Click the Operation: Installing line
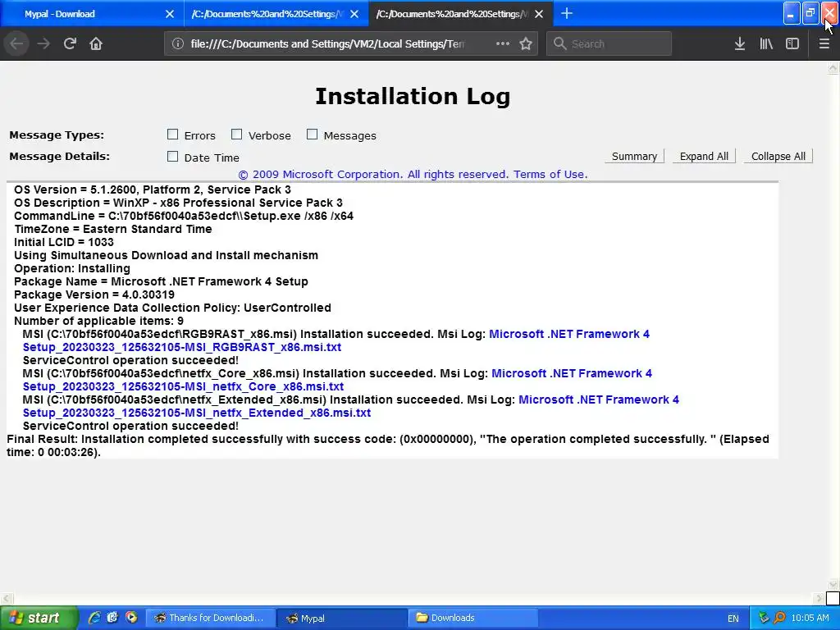The height and width of the screenshot is (630, 840). [72, 268]
